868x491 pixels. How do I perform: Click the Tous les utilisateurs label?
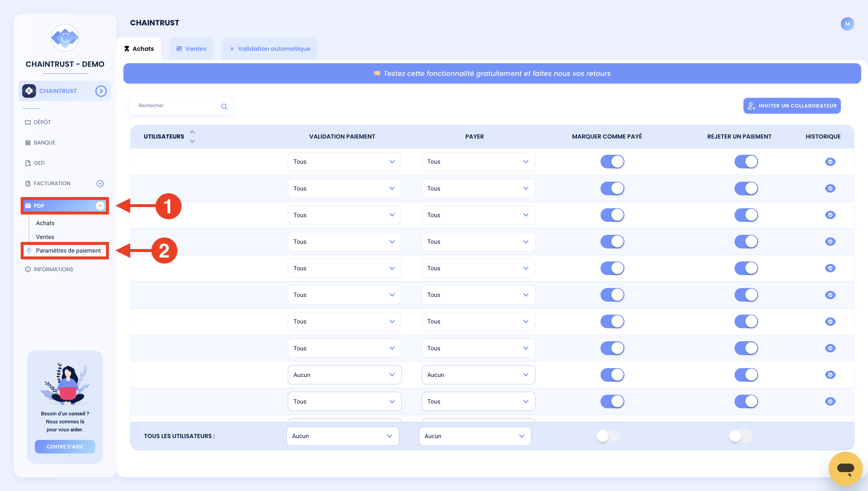coord(179,436)
